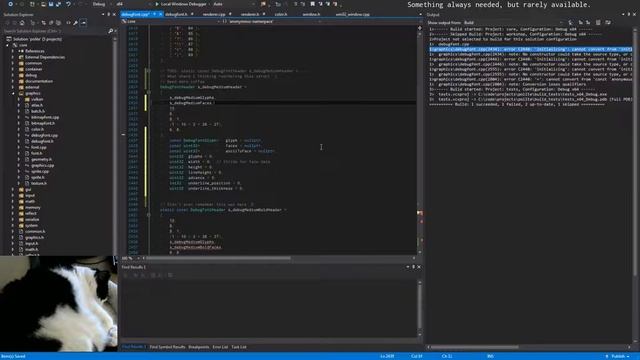
Task: Click the Save icon in main toolbar
Action: point(51,4)
